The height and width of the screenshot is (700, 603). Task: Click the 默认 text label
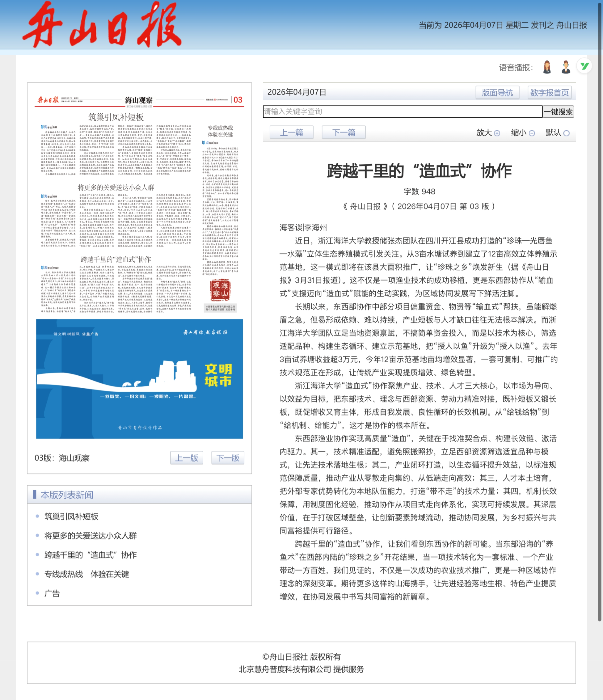tap(553, 133)
